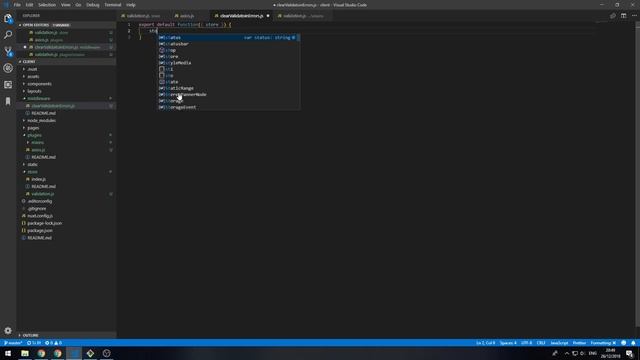640x360 pixels.
Task: Select the 'statusbar' autocomplete suggestion
Action: (x=229, y=44)
